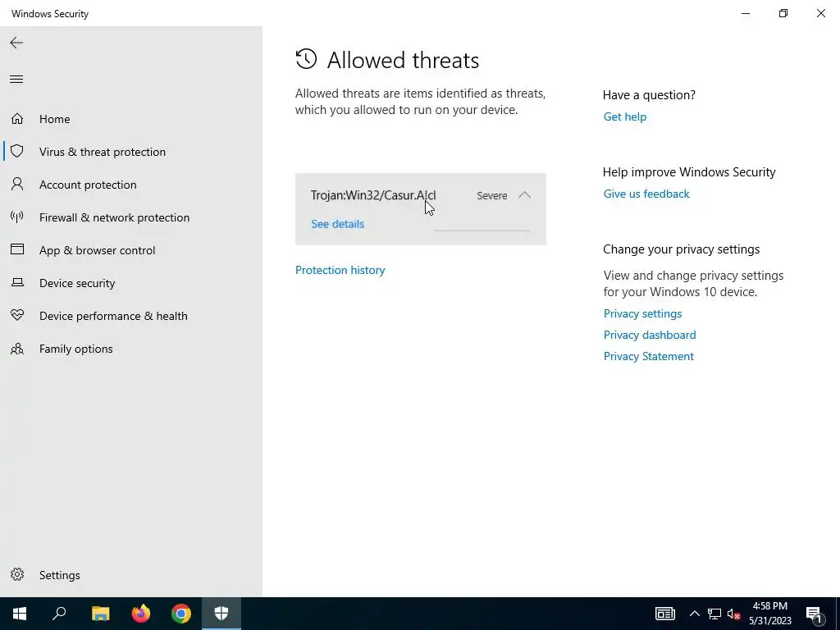Click the Get help link
Viewport: 840px width, 630px height.
click(x=624, y=116)
